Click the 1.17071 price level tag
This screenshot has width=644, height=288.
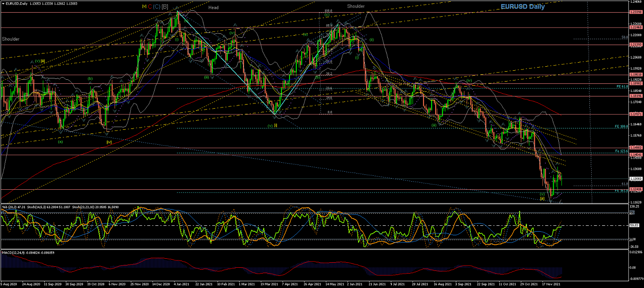click(x=635, y=114)
